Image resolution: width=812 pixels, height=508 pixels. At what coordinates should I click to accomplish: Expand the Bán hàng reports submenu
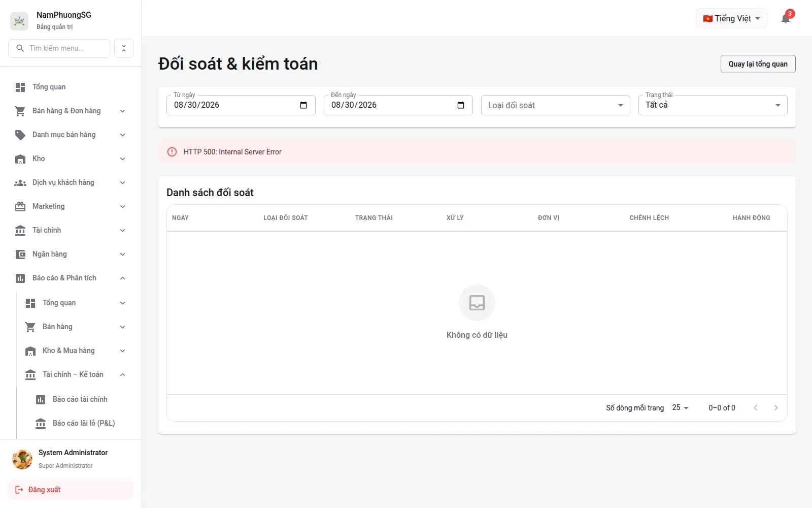[x=76, y=327]
